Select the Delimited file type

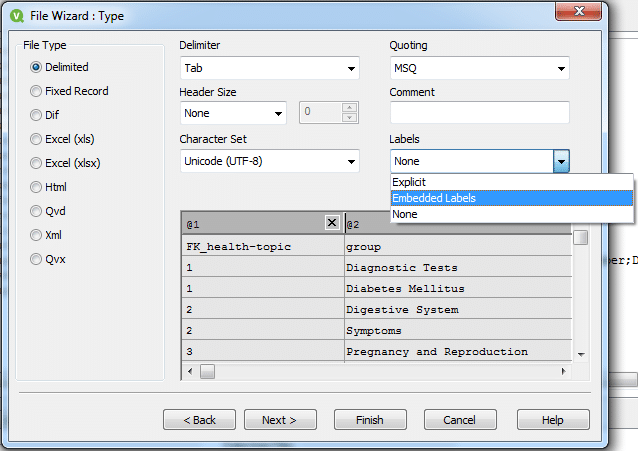pos(59,67)
